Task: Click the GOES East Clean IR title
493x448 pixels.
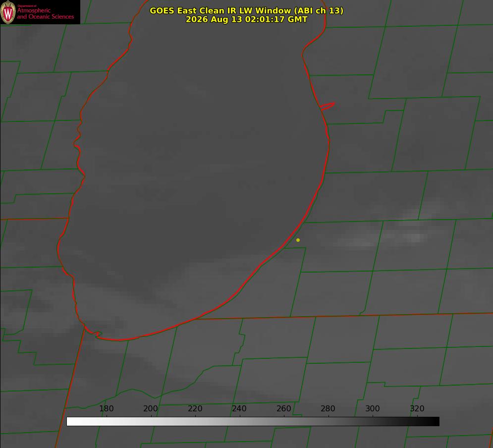Action: [x=246, y=10]
